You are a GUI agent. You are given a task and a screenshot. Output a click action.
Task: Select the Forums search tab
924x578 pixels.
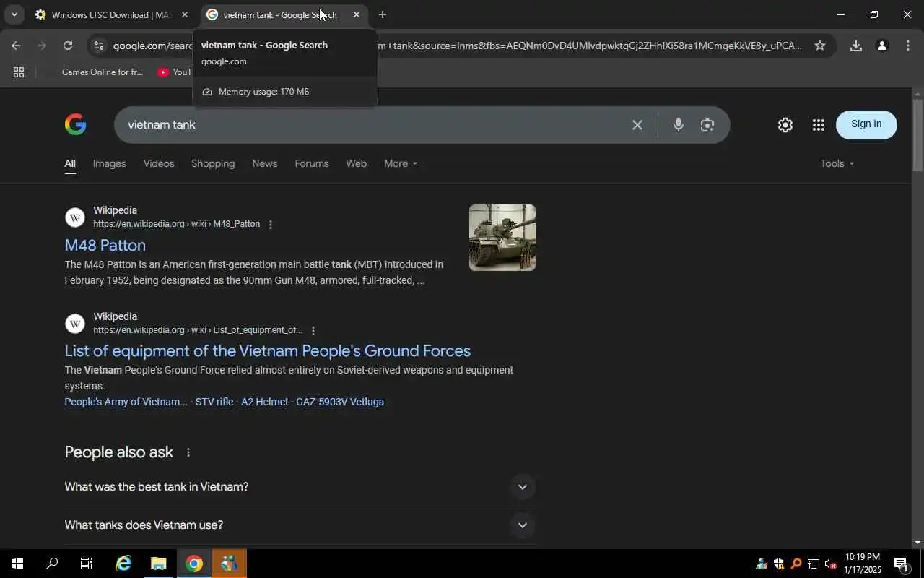coord(312,163)
